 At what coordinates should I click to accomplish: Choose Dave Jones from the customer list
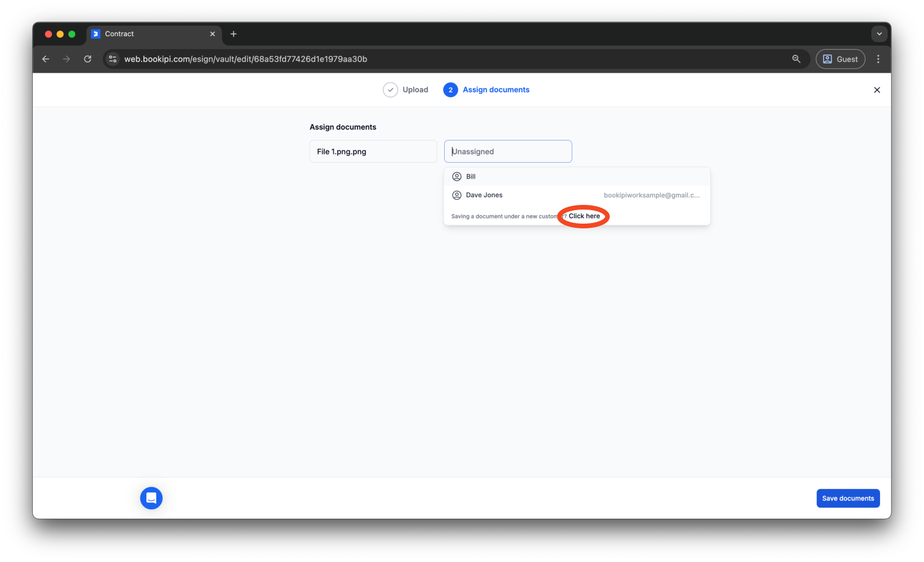pos(577,196)
